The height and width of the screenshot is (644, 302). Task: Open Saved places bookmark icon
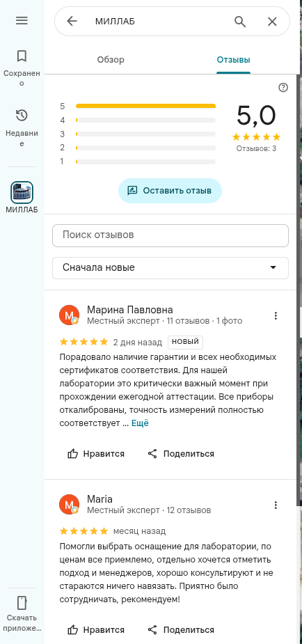pos(22,56)
